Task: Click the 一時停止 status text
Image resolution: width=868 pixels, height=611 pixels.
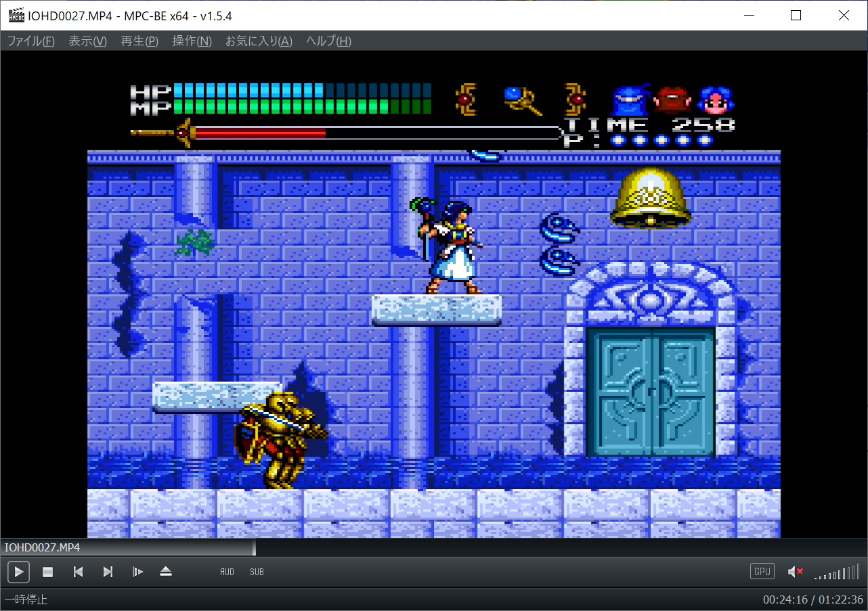Action: coord(26,599)
